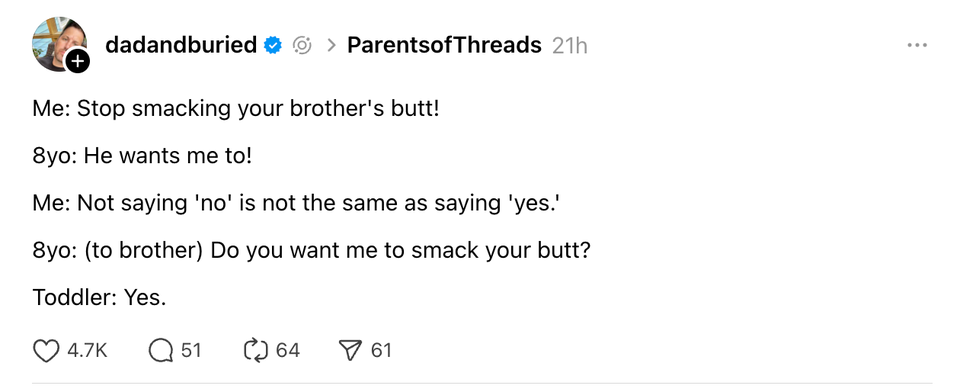View the 51 replies count
The width and height of the screenshot is (960, 392).
tap(191, 350)
